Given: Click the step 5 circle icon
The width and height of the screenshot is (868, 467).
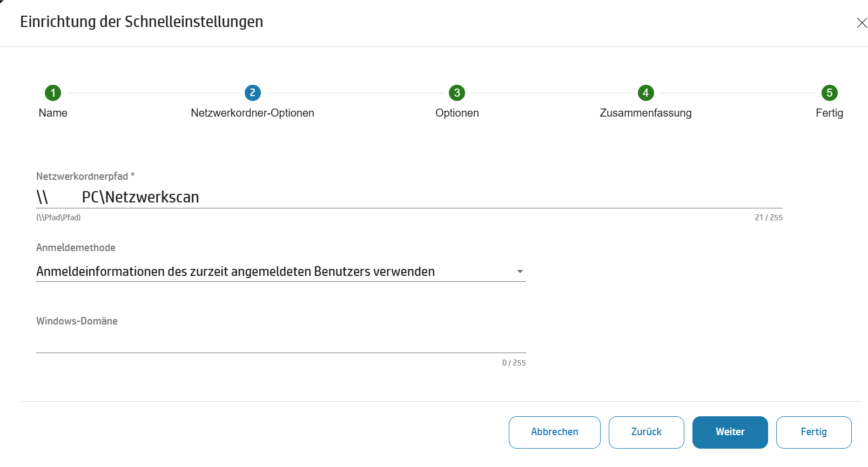Looking at the screenshot, I should coord(829,93).
